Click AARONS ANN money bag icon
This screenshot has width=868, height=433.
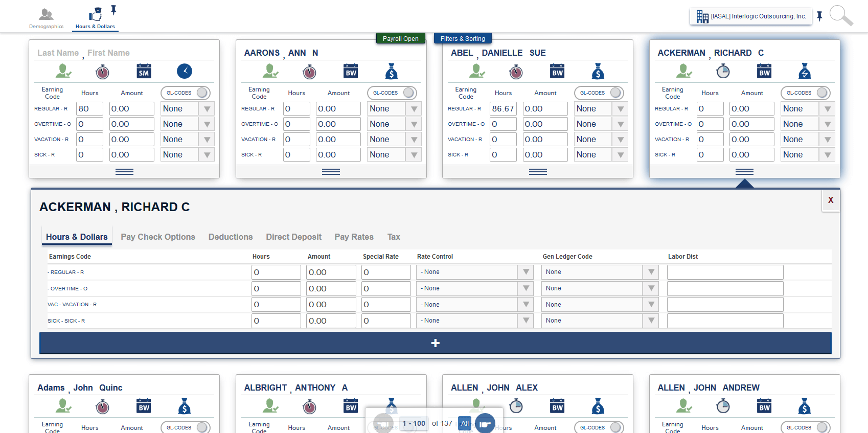[392, 71]
